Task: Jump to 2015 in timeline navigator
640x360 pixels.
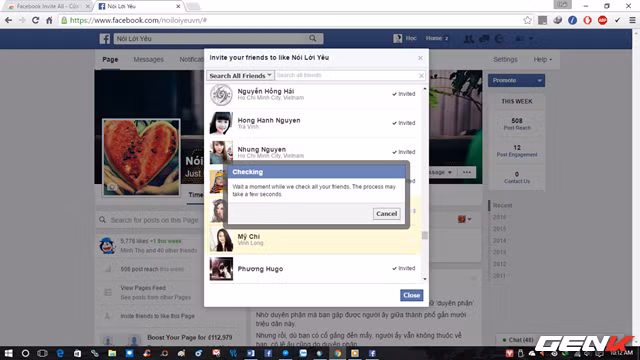Action: [499, 229]
